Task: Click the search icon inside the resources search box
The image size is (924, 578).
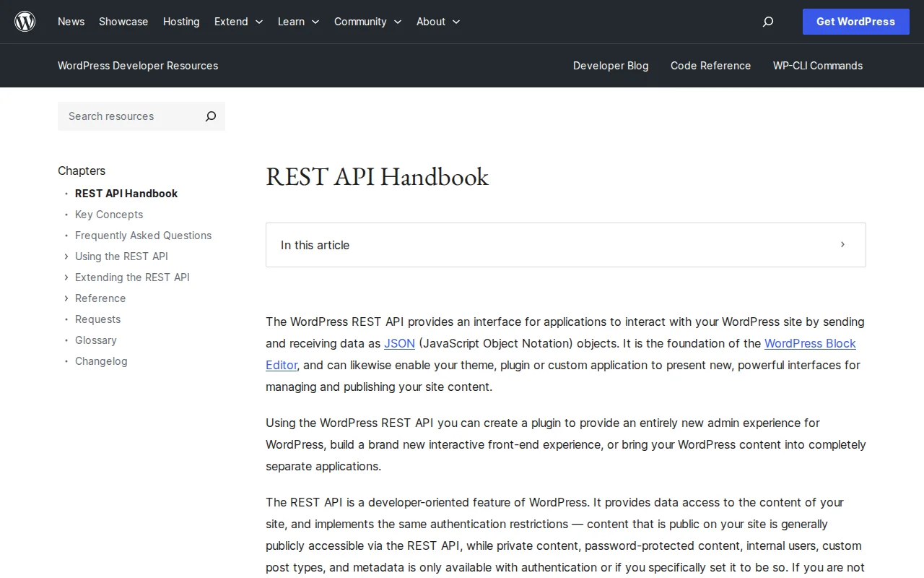Action: pyautogui.click(x=210, y=116)
